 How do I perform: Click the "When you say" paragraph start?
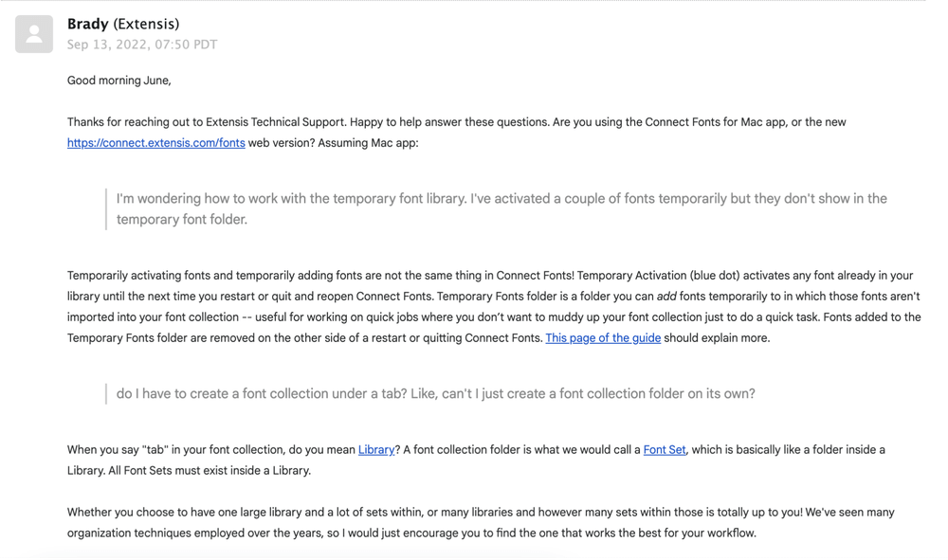105,450
